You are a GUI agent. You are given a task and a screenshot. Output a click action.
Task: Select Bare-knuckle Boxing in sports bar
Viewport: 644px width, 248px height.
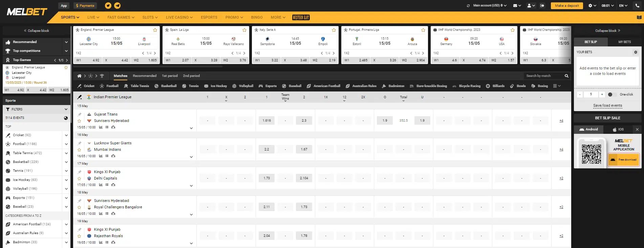pyautogui.click(x=428, y=86)
